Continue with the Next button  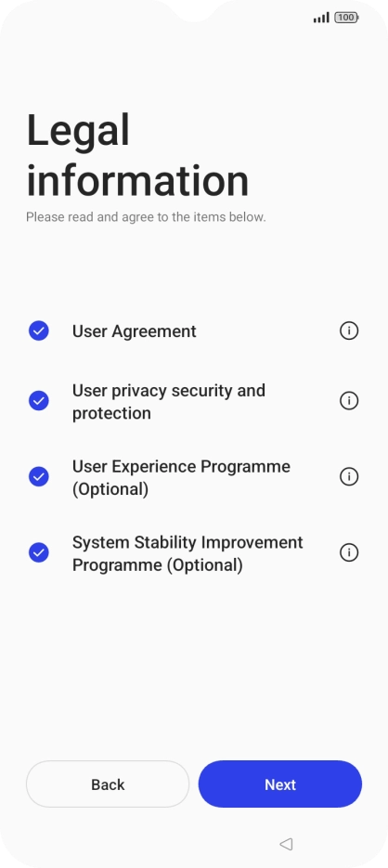(280, 784)
